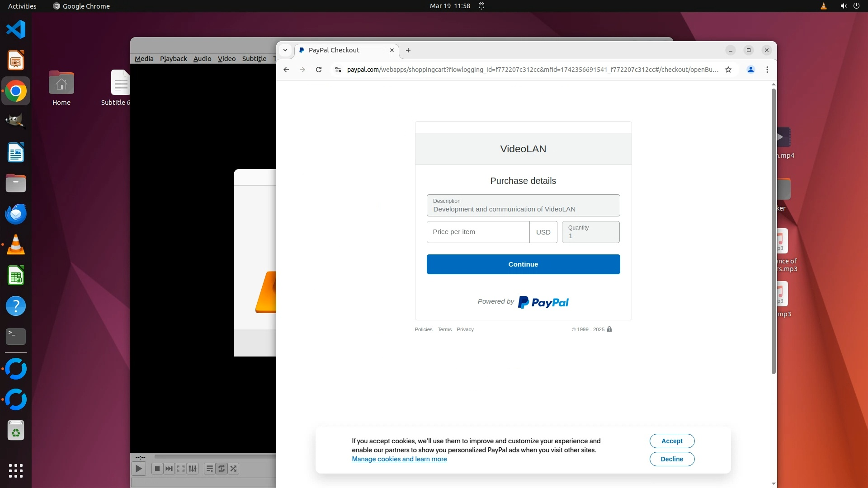Focus the Price per item field
This screenshot has width=868, height=488.
478,232
